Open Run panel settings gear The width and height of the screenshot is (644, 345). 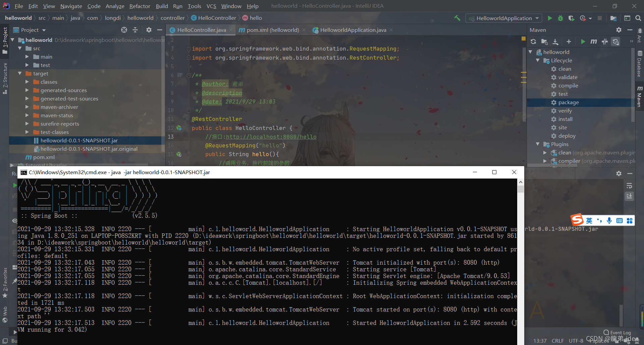(619, 174)
